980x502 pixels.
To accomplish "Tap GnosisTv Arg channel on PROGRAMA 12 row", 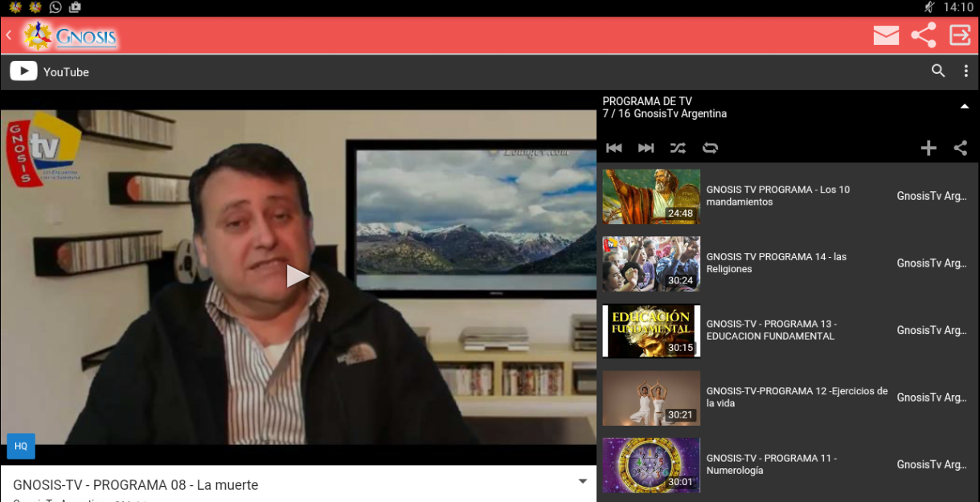I will (x=932, y=398).
